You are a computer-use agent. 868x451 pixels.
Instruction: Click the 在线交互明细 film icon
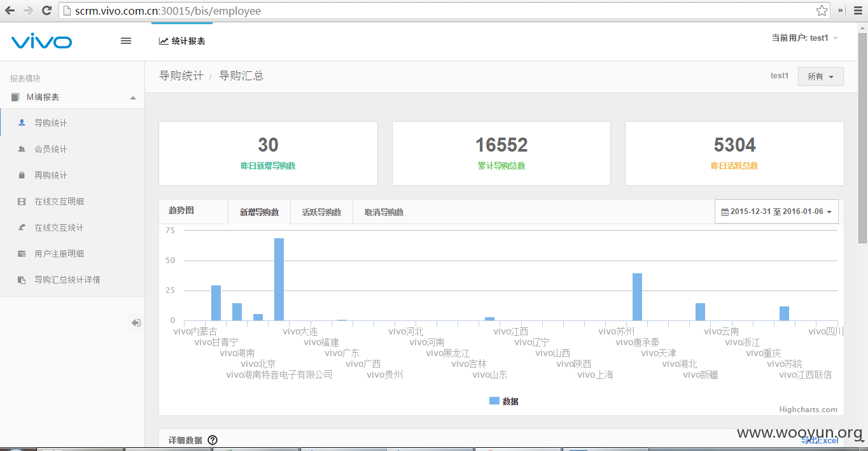click(22, 201)
